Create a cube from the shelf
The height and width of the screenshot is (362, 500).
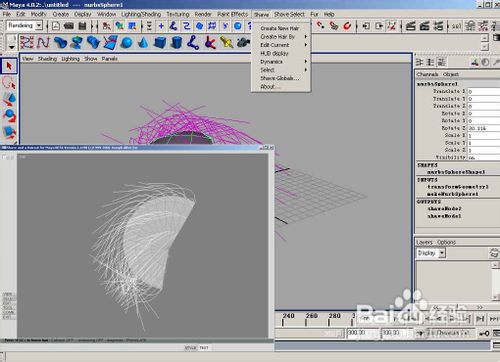point(160,43)
